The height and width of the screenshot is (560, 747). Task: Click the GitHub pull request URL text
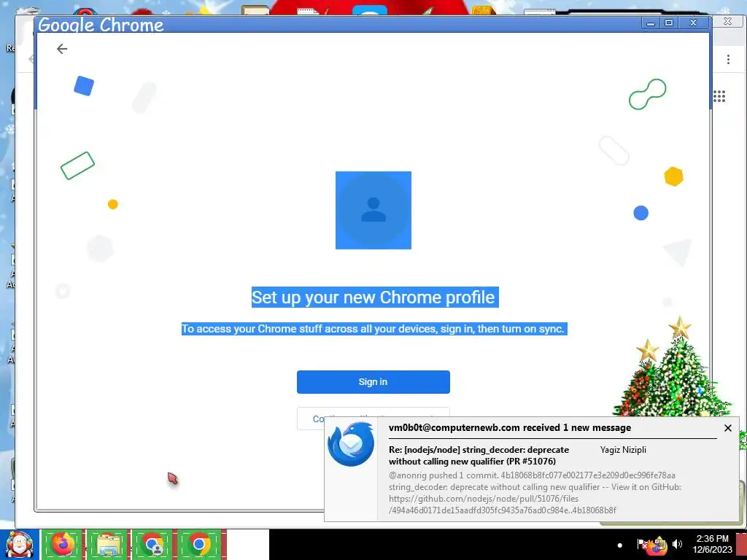point(503,505)
